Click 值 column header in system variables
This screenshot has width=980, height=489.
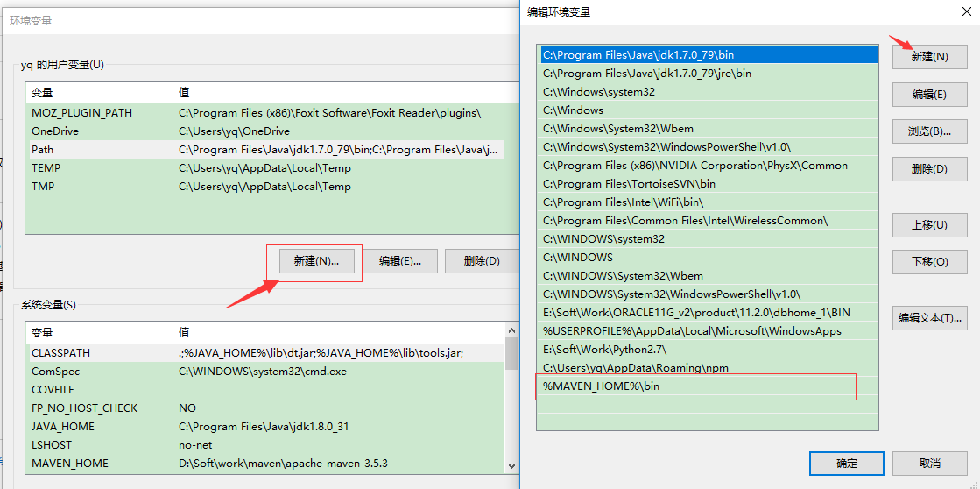coord(338,333)
